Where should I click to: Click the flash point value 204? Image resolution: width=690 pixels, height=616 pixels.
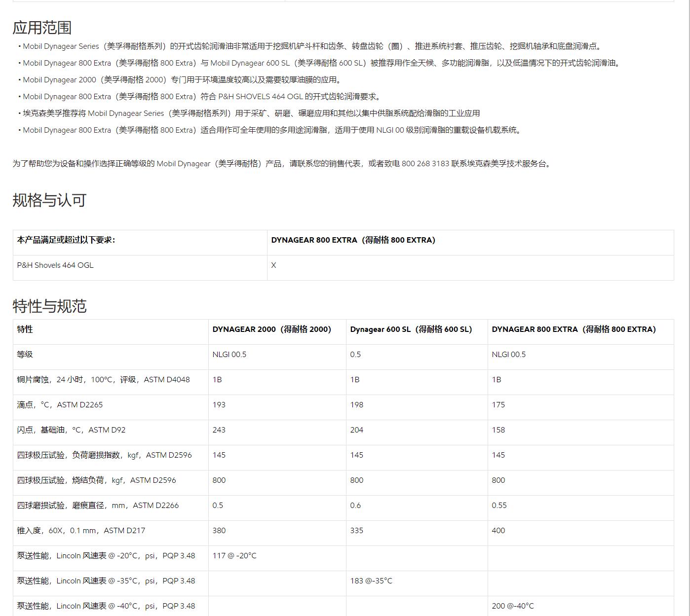pyautogui.click(x=357, y=430)
